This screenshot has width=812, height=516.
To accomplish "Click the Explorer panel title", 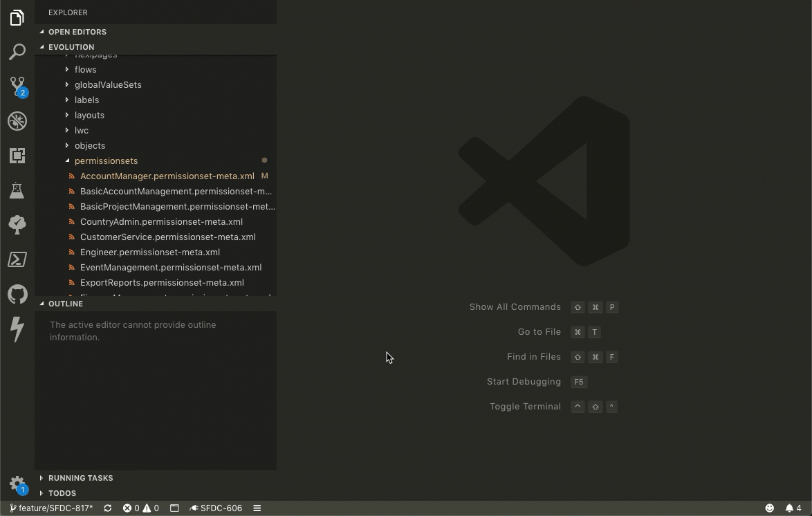I will click(x=68, y=12).
